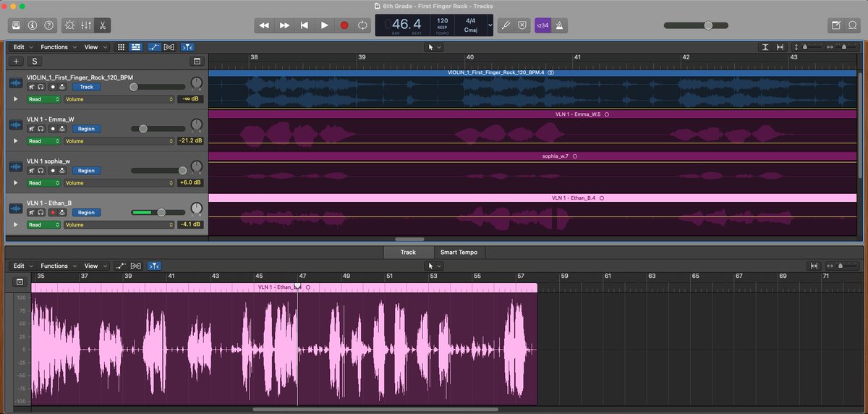Screen dimensions: 868x414
Task: Open the key and time signature dropdown arrow
Action: pos(490,25)
